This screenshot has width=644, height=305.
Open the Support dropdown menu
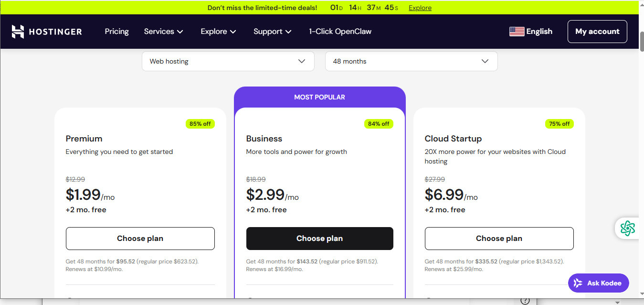[x=272, y=32]
